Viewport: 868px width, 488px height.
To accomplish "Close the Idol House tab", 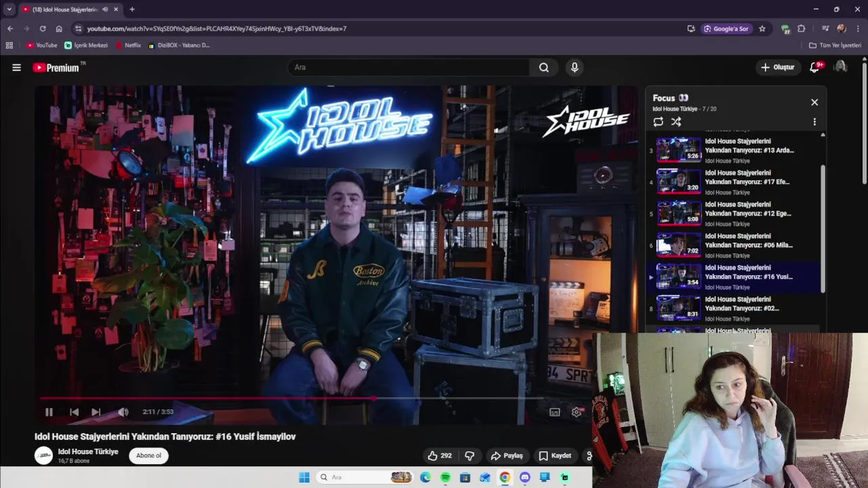I will click(116, 9).
